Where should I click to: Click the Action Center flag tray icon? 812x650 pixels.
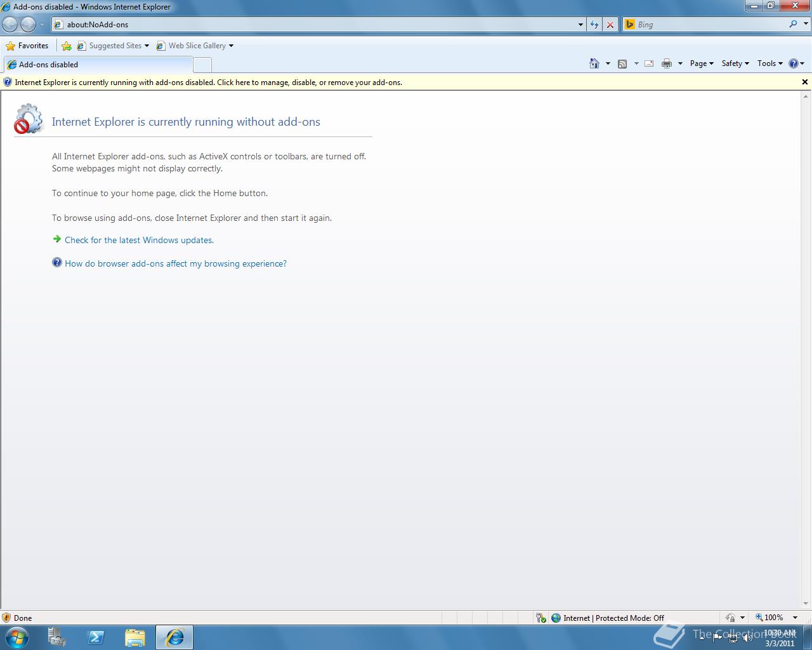(717, 638)
